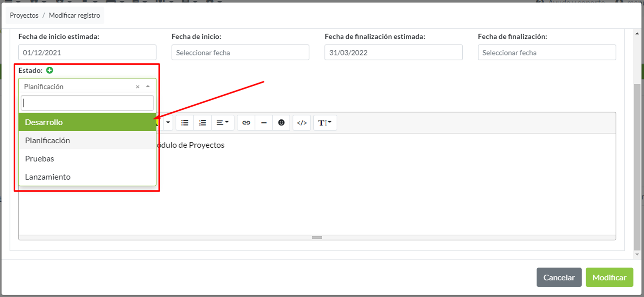Open the font size dropdown

(325, 123)
